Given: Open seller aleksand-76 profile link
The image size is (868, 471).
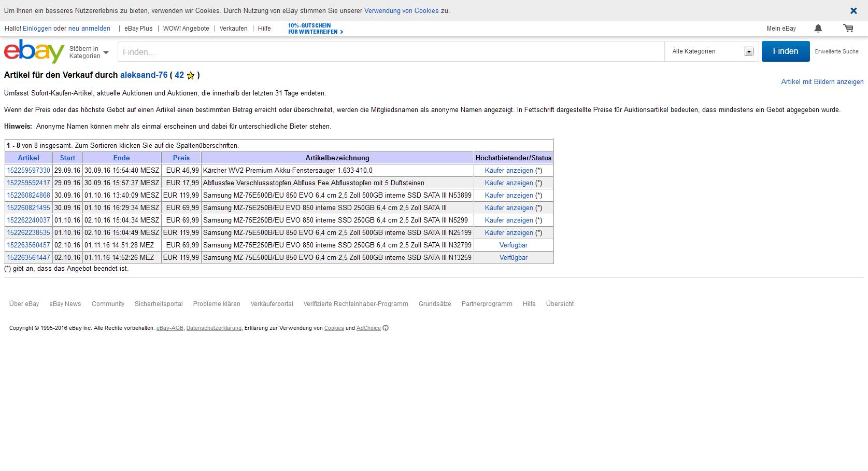Looking at the screenshot, I should tap(144, 75).
